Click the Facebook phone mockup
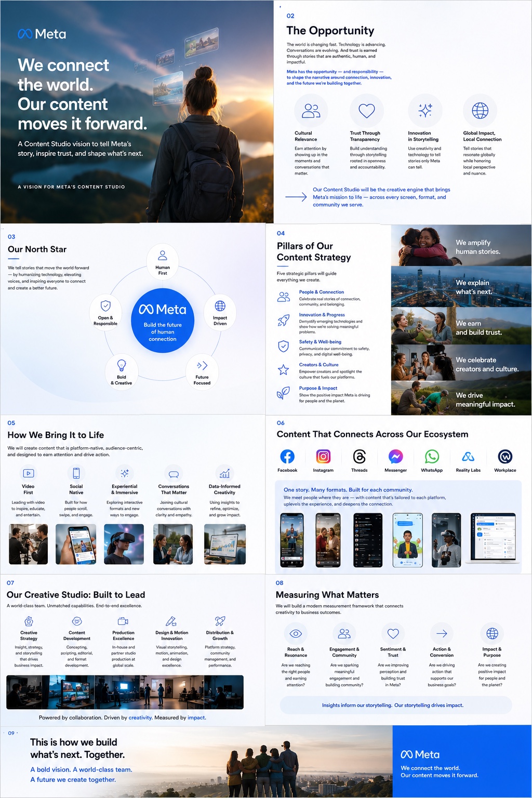 292,540
